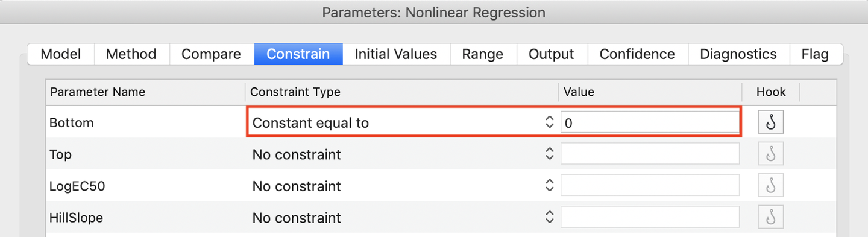Click the Bottom value input field
This screenshot has height=237, width=868.
pos(650,123)
